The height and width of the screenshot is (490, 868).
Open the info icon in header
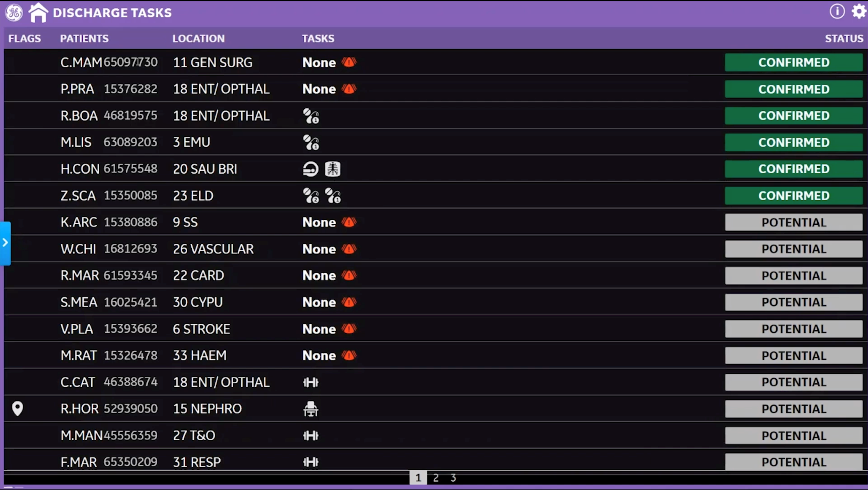[x=837, y=11]
